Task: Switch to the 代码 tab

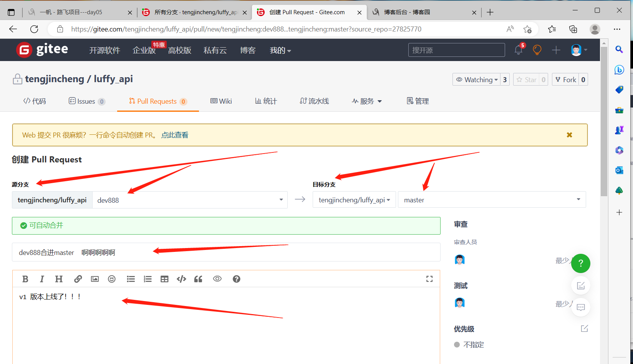Action: coord(35,101)
